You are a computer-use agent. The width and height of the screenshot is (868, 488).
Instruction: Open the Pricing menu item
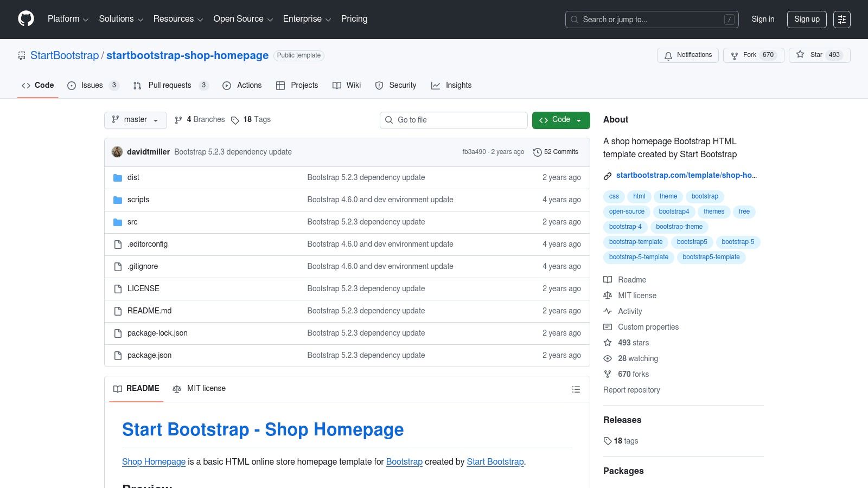pyautogui.click(x=354, y=19)
